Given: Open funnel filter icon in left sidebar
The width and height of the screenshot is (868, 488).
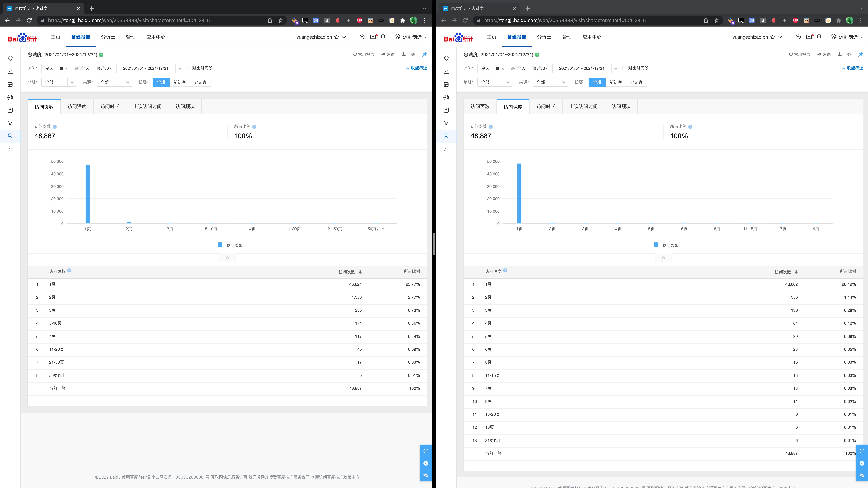Looking at the screenshot, I should point(10,123).
